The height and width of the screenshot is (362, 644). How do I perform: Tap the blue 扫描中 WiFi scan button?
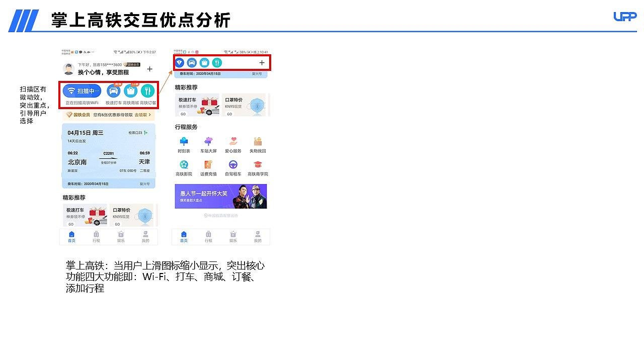click(x=82, y=91)
